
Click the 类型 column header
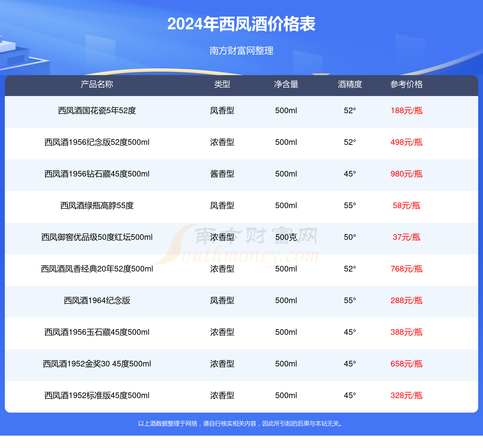[222, 84]
